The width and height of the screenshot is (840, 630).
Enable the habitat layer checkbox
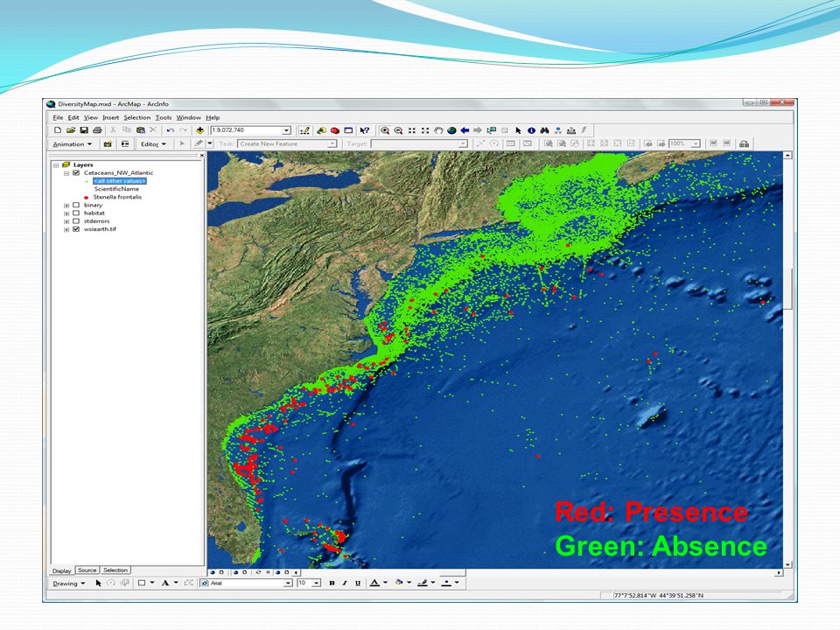tap(76, 213)
